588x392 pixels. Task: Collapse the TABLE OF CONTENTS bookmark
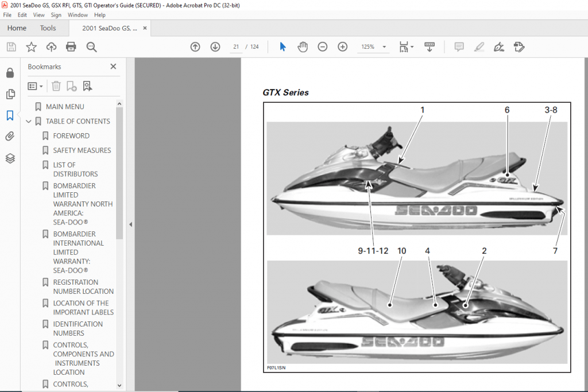pyautogui.click(x=29, y=122)
